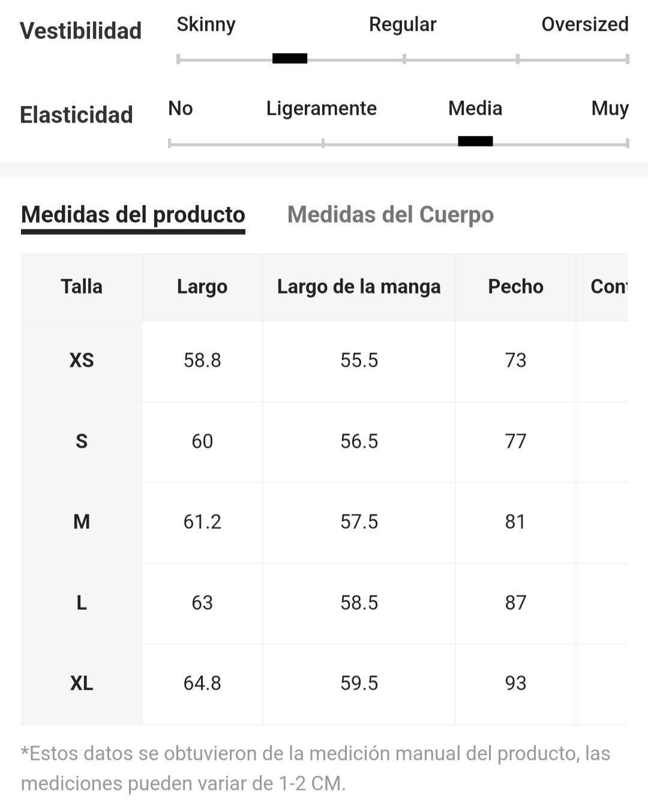Switch to Medidas del Cuerpo tab

tap(390, 214)
